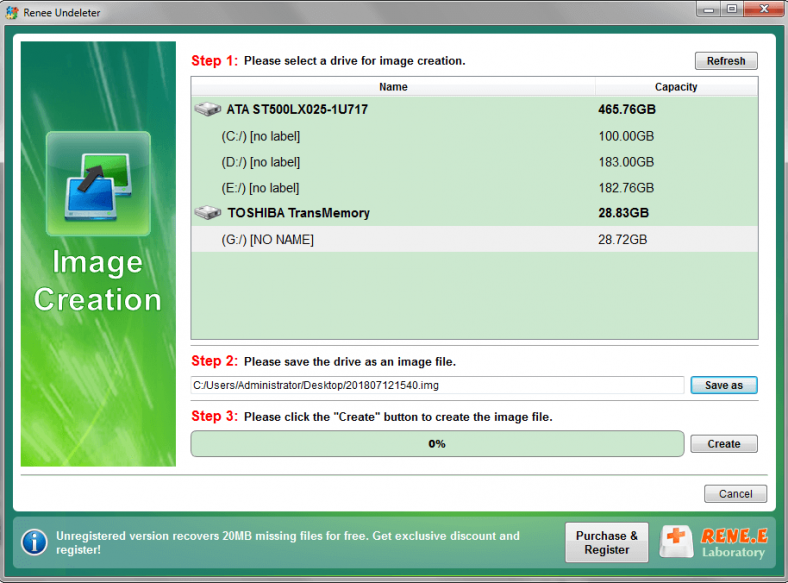The image size is (788, 583).
Task: Click the Image Creation graphic icon
Action: pos(98,179)
